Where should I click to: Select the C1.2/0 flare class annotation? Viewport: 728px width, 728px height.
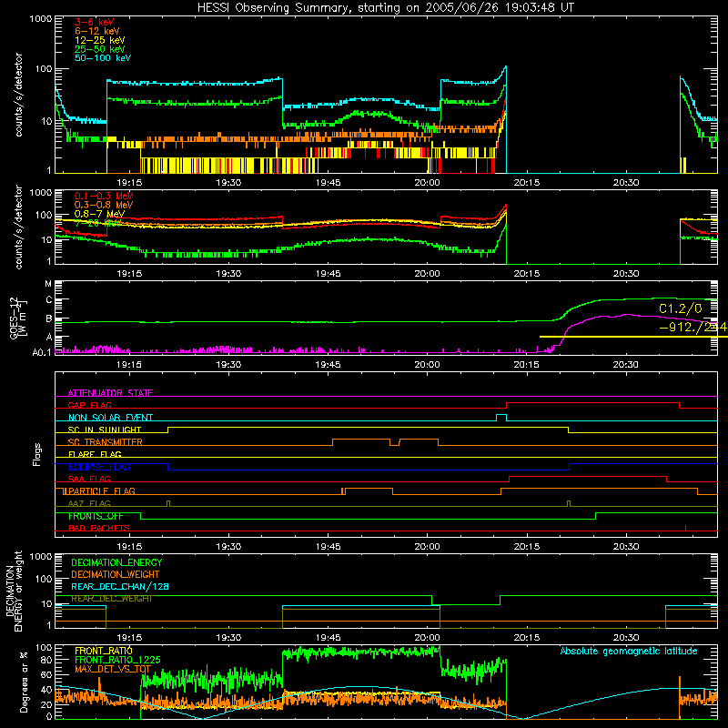coord(680,308)
